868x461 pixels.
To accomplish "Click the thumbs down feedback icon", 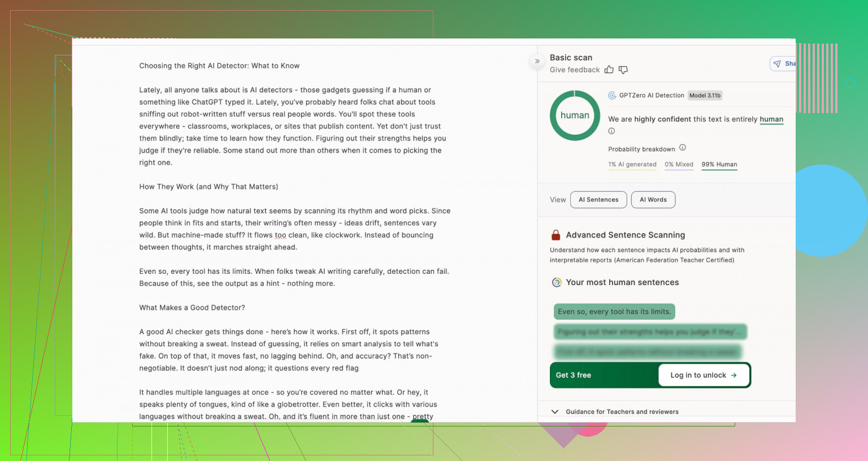I will click(623, 70).
